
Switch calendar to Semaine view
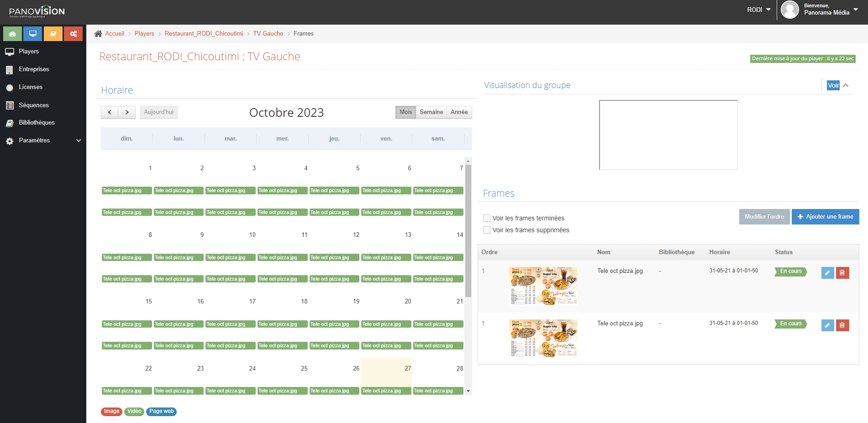point(431,112)
